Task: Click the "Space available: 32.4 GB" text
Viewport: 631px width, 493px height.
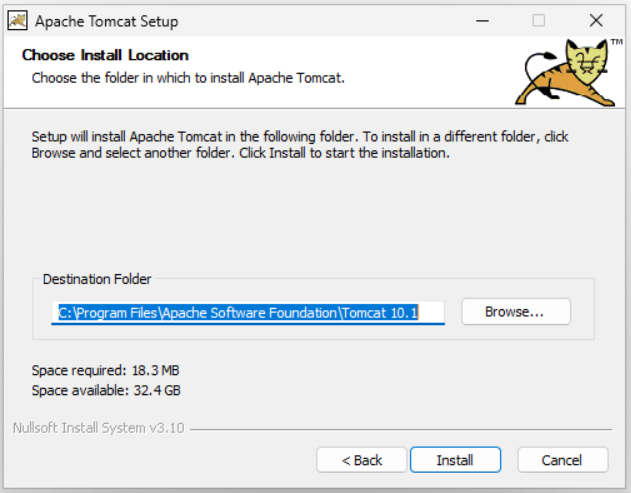Action: 106,390
